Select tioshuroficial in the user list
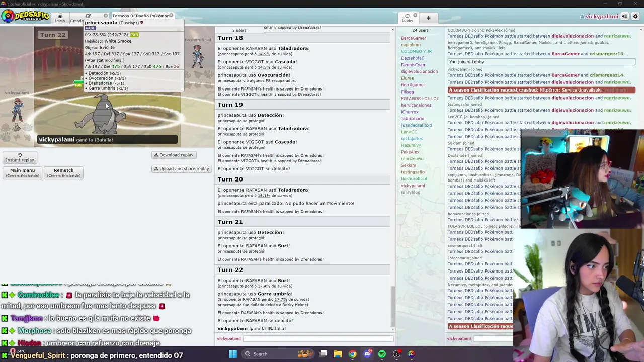Viewport: 644px width, 362px height. (x=414, y=179)
